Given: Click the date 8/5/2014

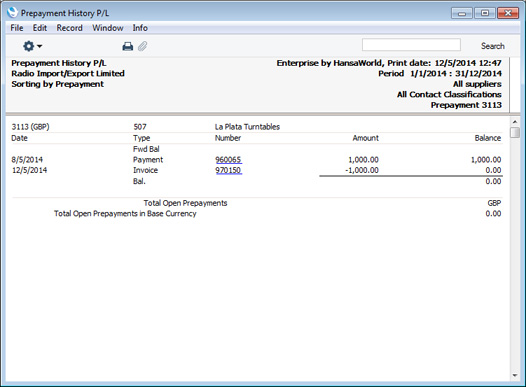Looking at the screenshot, I should click(27, 160).
